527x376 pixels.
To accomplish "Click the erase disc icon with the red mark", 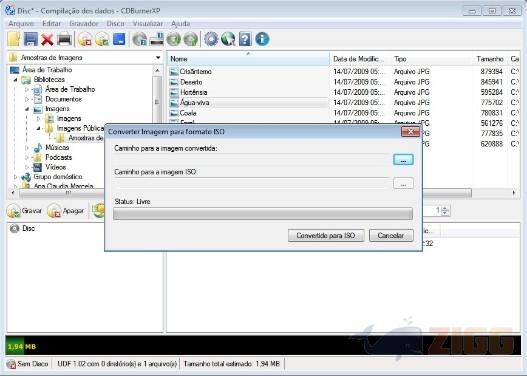I will point(85,40).
